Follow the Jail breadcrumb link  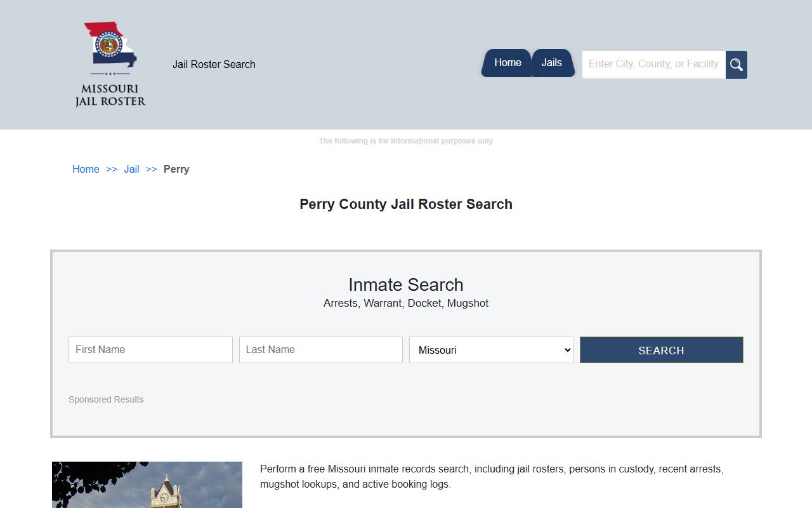(x=131, y=169)
